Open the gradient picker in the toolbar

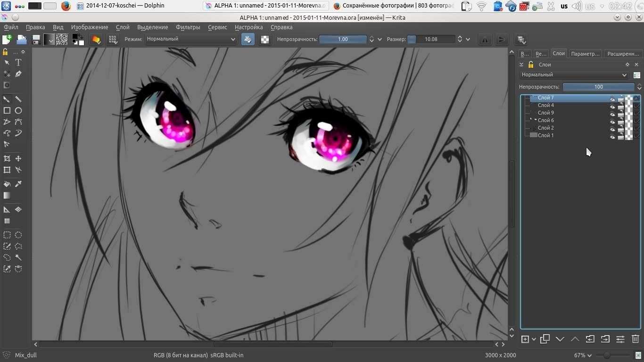pos(49,40)
